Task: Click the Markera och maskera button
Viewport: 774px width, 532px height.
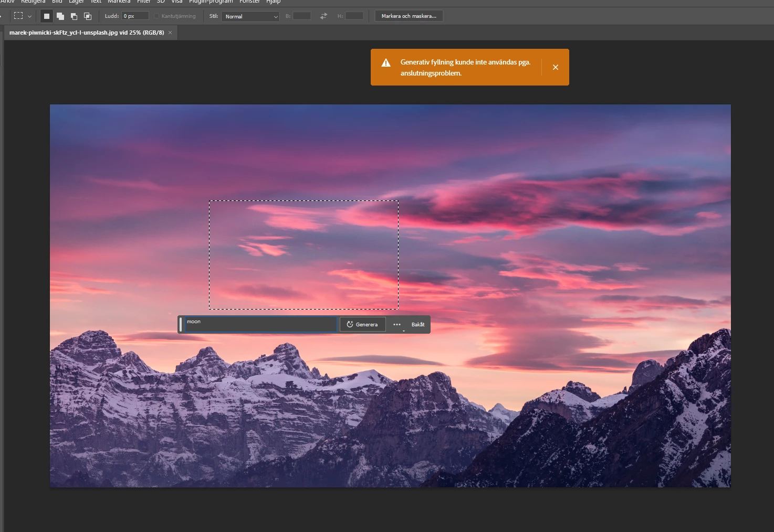Action: [409, 16]
